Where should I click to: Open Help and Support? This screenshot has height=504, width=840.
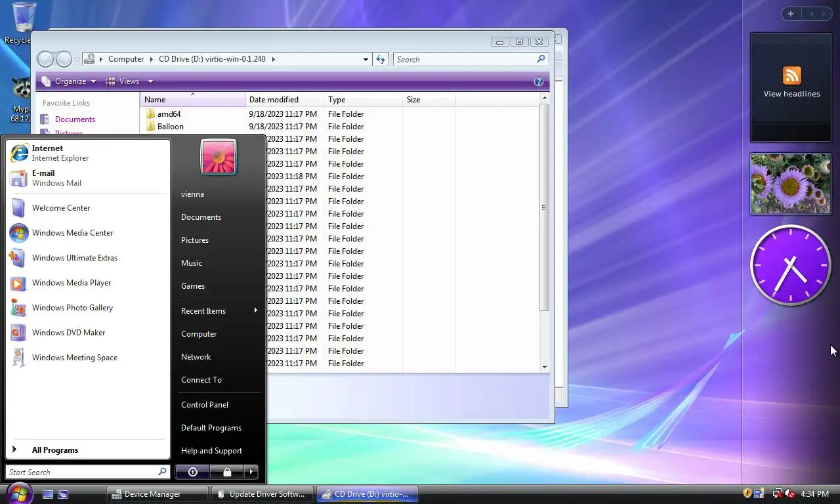tap(218, 451)
